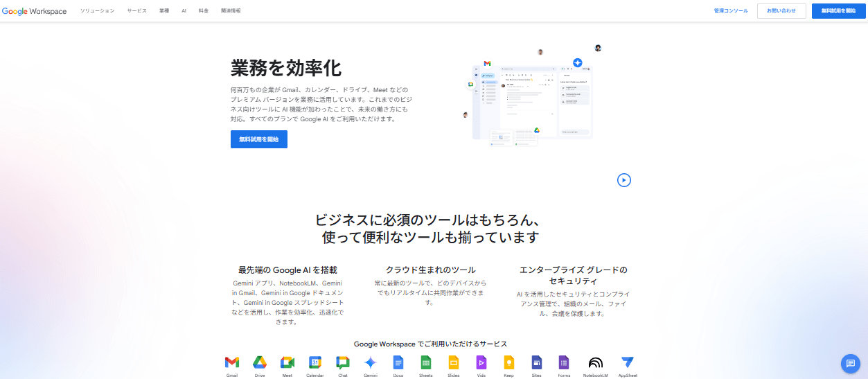This screenshot has height=379, width=868.
Task: Open the Forms service icon
Action: (x=565, y=362)
